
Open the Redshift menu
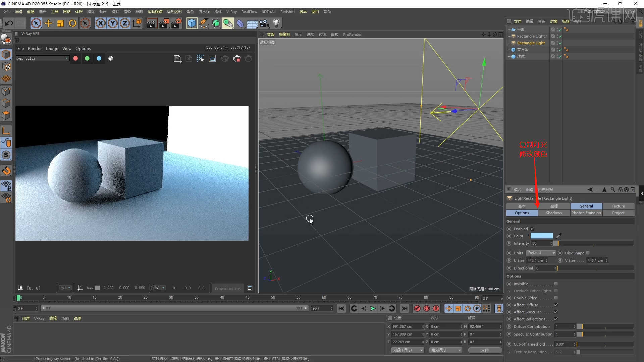click(287, 12)
